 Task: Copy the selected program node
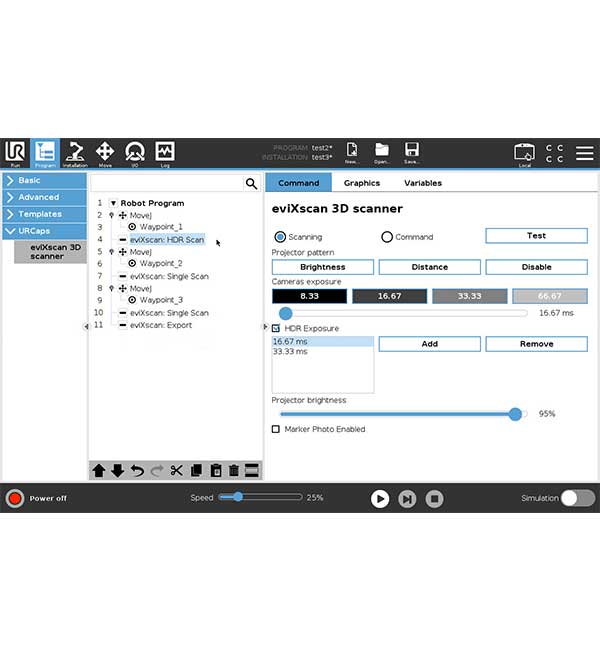(x=196, y=471)
